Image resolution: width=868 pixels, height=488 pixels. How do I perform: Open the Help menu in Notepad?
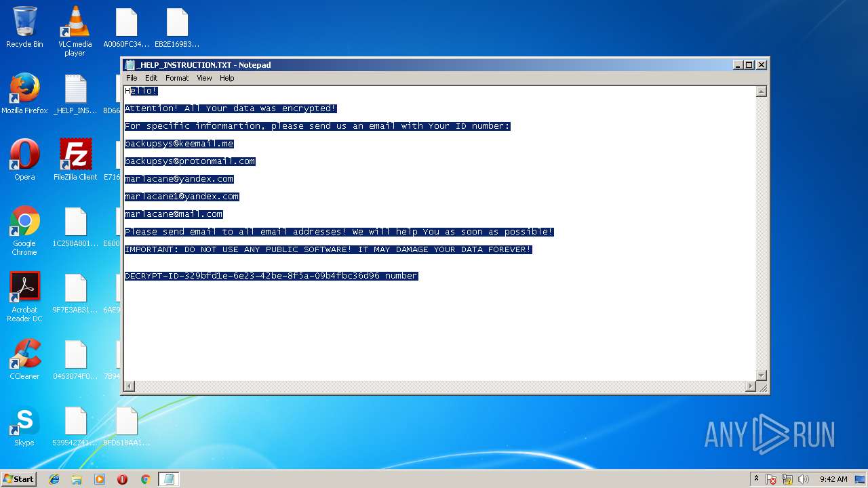(227, 78)
